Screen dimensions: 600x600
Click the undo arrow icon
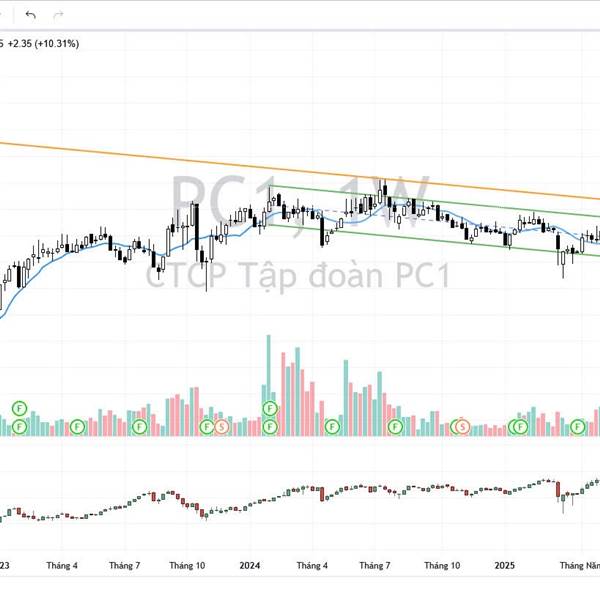point(31,15)
